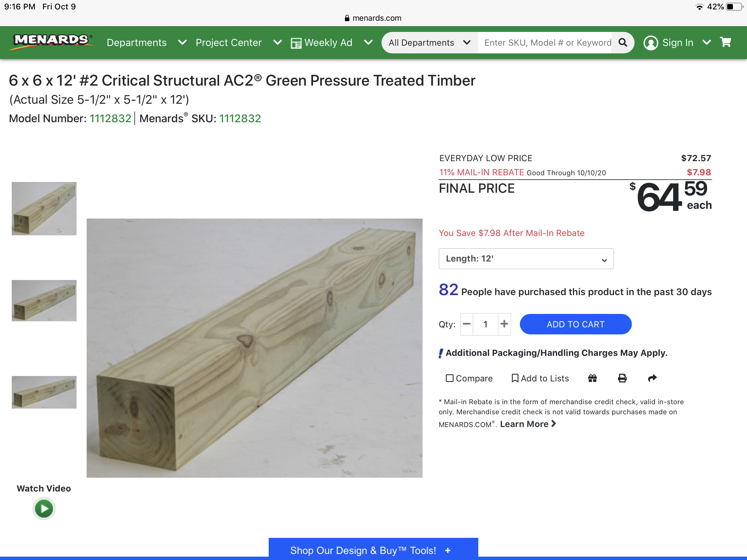
Task: Click the search magnifier icon
Action: point(622,43)
